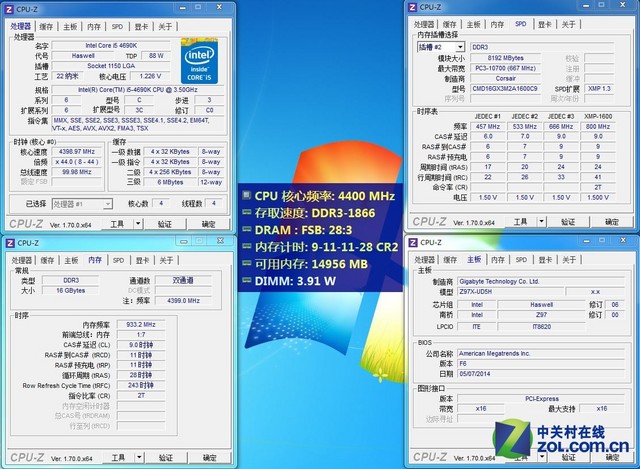Select the XMP 1.3 SPD extension value

(x=599, y=89)
